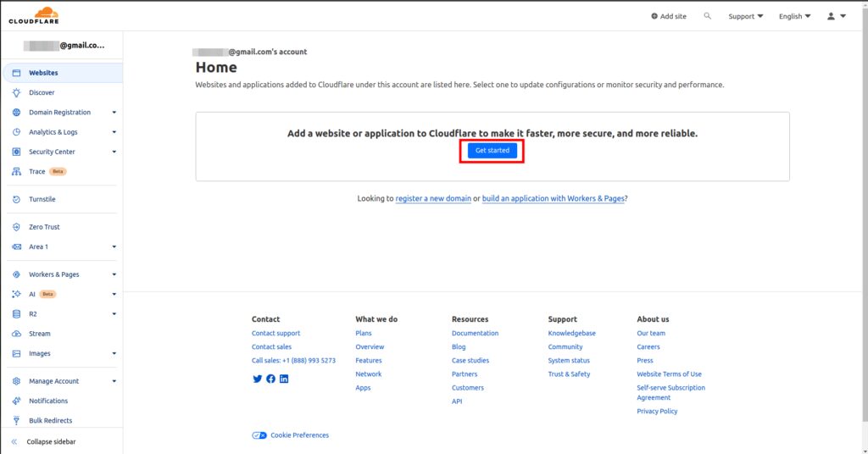Open Cloudflare's LinkedIn page icon
The width and height of the screenshot is (868, 454).
(x=284, y=379)
